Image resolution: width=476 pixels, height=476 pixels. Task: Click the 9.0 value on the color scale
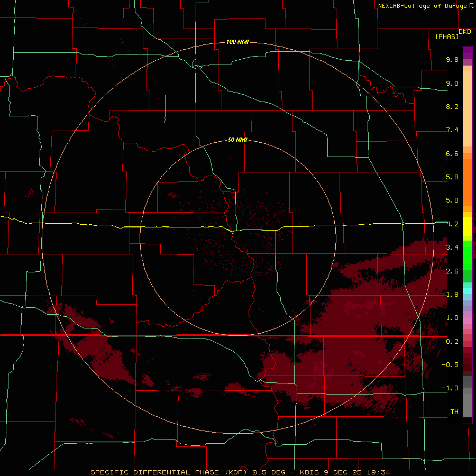[x=452, y=83]
